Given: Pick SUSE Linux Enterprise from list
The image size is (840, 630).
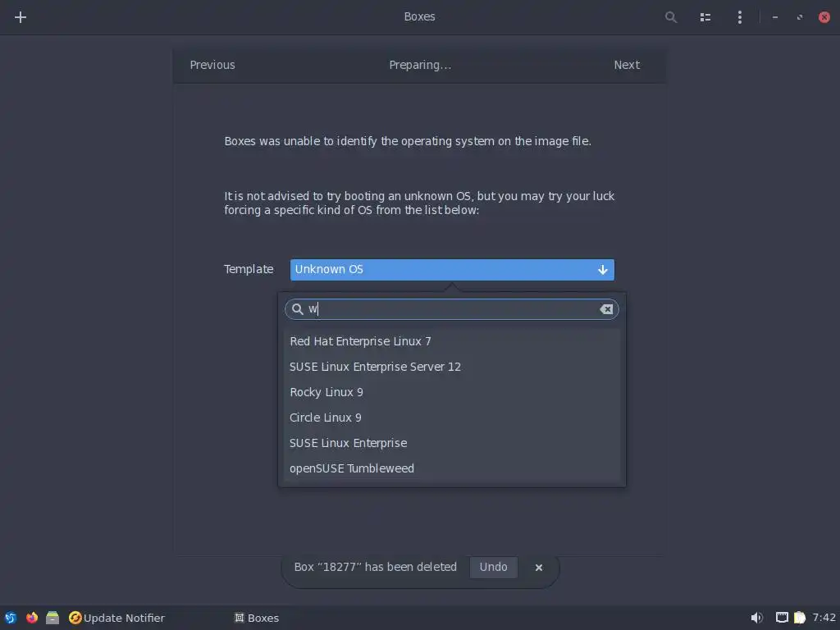Looking at the screenshot, I should click(452, 443).
